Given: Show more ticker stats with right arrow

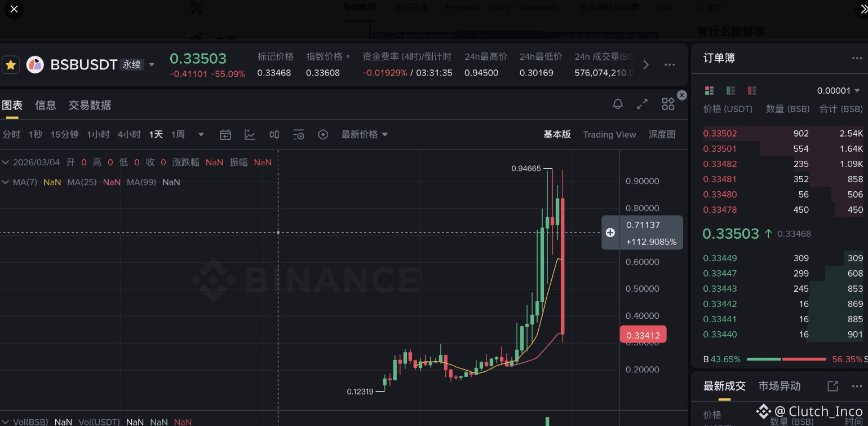Looking at the screenshot, I should [646, 65].
